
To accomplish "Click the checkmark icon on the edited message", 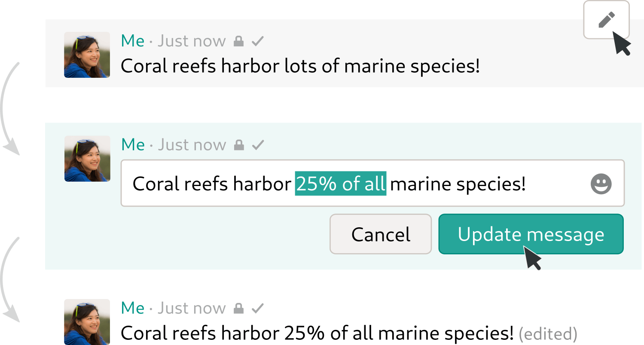I will pos(258,308).
